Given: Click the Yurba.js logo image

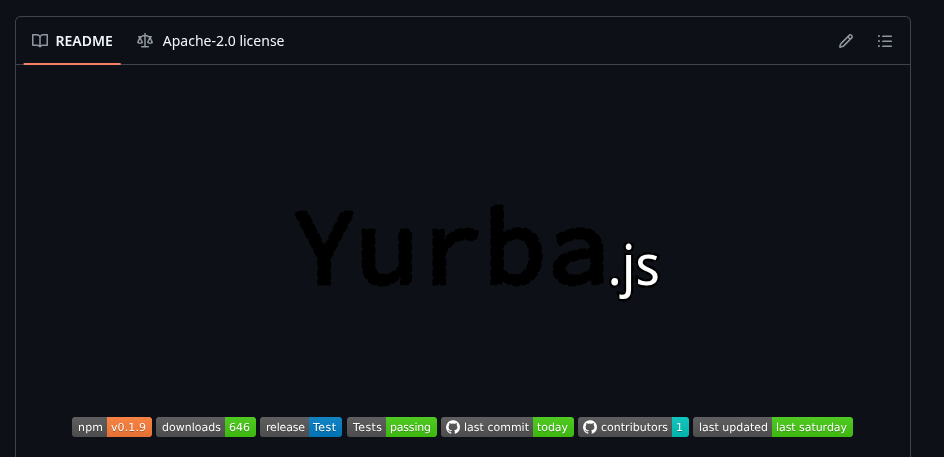Looking at the screenshot, I should point(477,251).
